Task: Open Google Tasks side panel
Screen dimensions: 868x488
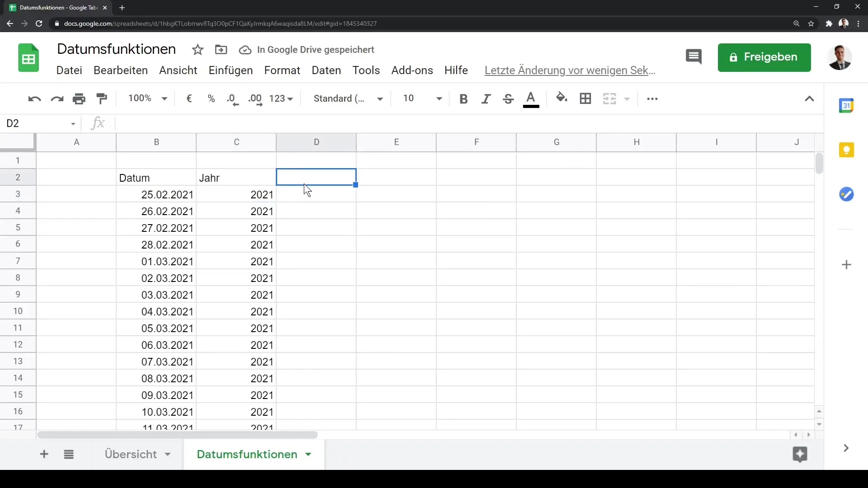Action: pyautogui.click(x=846, y=194)
